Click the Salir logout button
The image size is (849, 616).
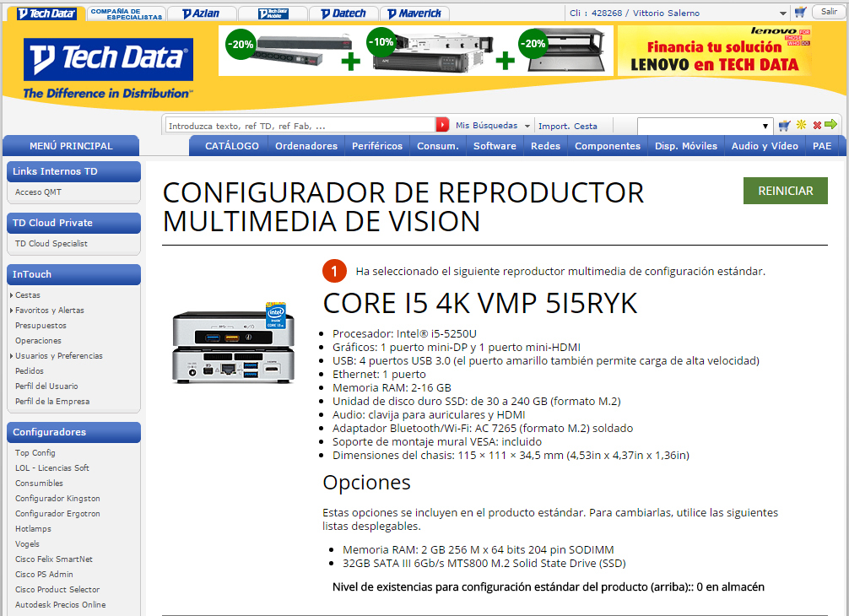point(825,13)
